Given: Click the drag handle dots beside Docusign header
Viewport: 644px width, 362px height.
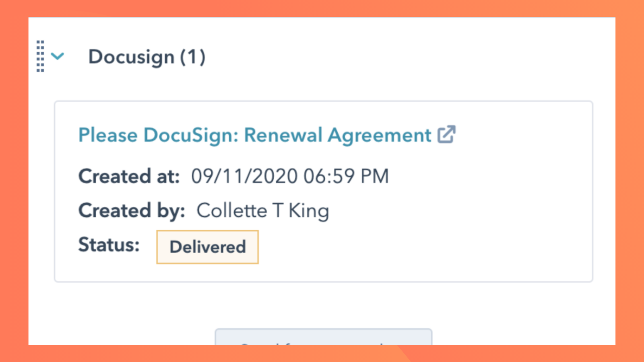Looking at the screenshot, I should click(39, 56).
